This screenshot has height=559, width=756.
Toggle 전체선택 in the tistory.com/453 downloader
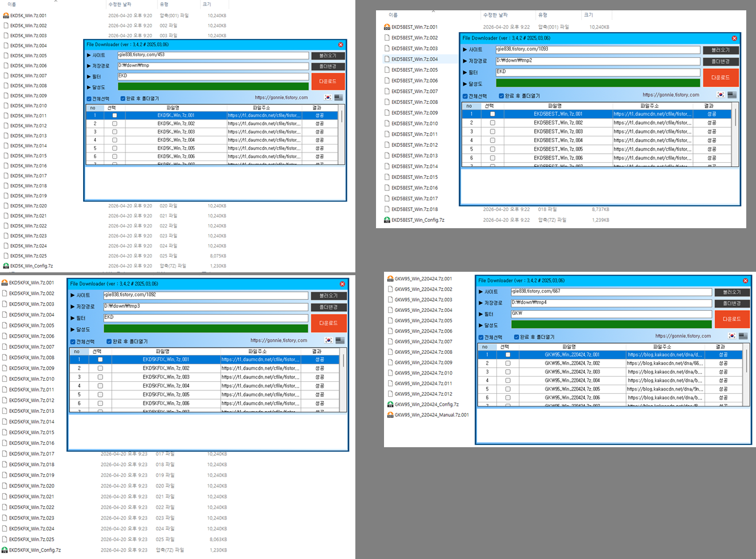tap(89, 99)
